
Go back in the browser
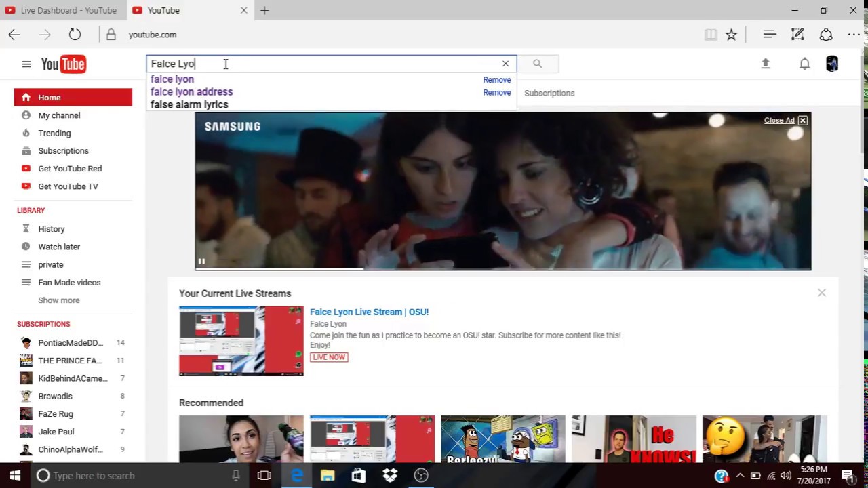tap(14, 35)
